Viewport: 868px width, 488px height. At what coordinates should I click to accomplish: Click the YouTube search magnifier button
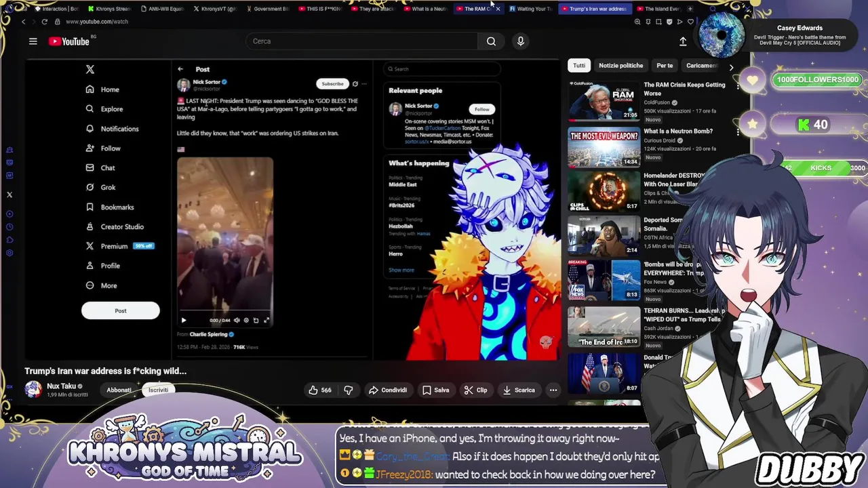click(x=491, y=41)
